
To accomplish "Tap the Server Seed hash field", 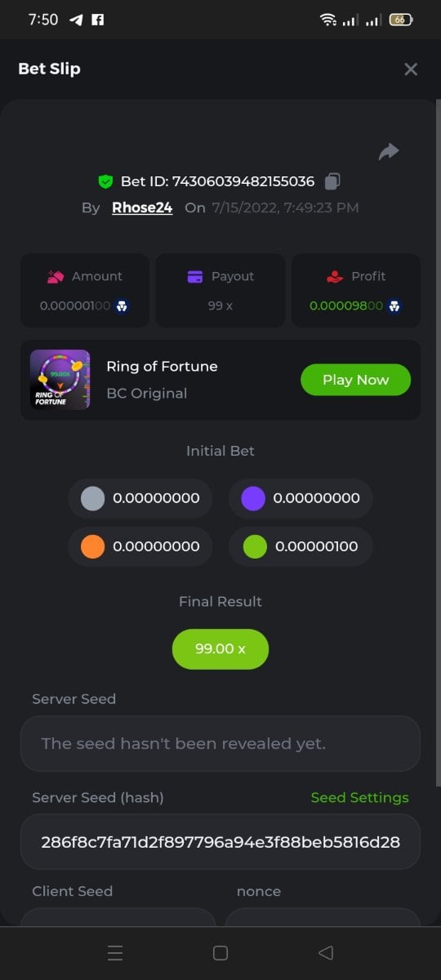I will pos(220,841).
